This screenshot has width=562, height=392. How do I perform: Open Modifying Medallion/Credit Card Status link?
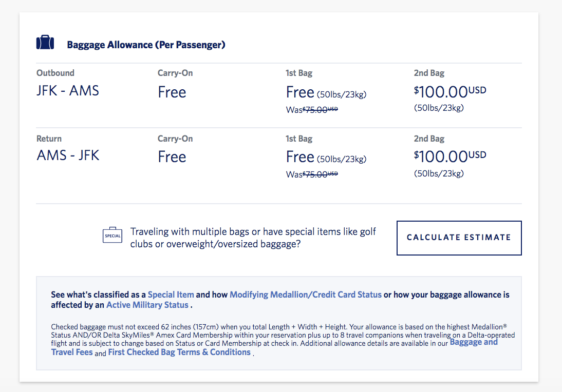click(x=305, y=295)
